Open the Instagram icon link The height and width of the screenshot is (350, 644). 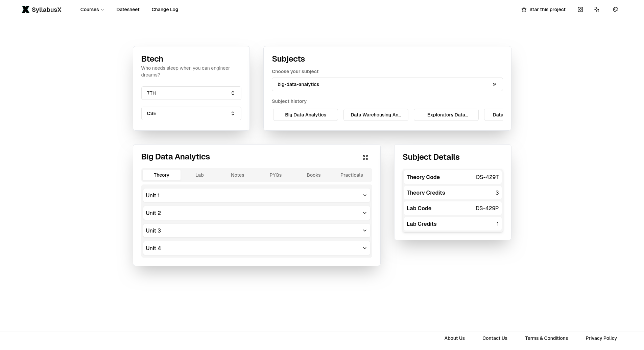[x=580, y=9]
